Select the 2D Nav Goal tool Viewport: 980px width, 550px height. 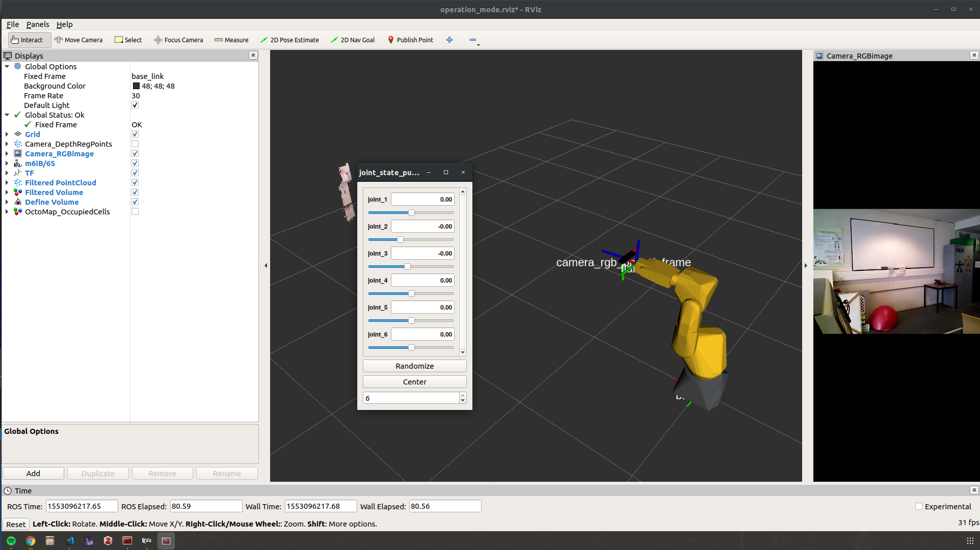point(353,40)
